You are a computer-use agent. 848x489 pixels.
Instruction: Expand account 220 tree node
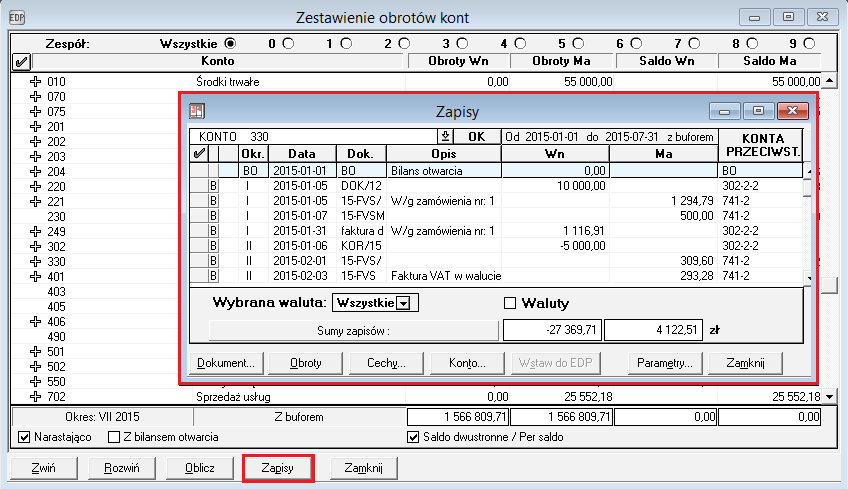36,187
